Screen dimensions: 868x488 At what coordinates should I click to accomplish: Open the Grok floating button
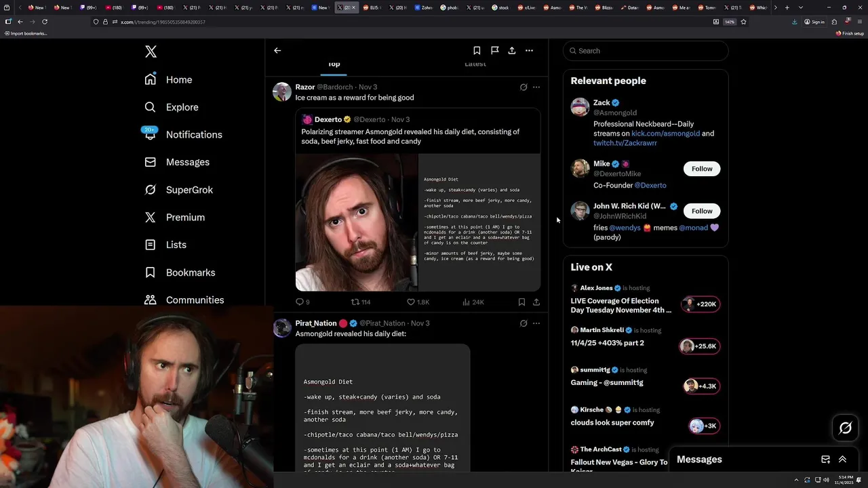click(846, 428)
